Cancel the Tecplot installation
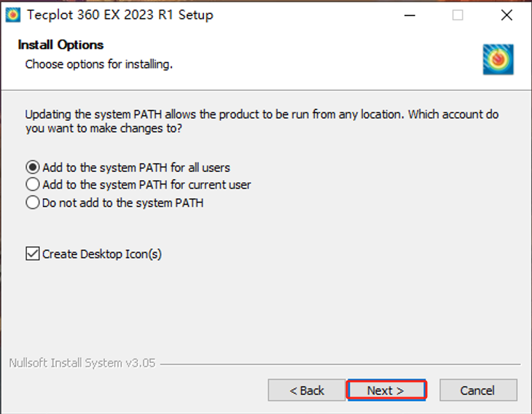Viewport: 532px width, 414px height. (478, 390)
